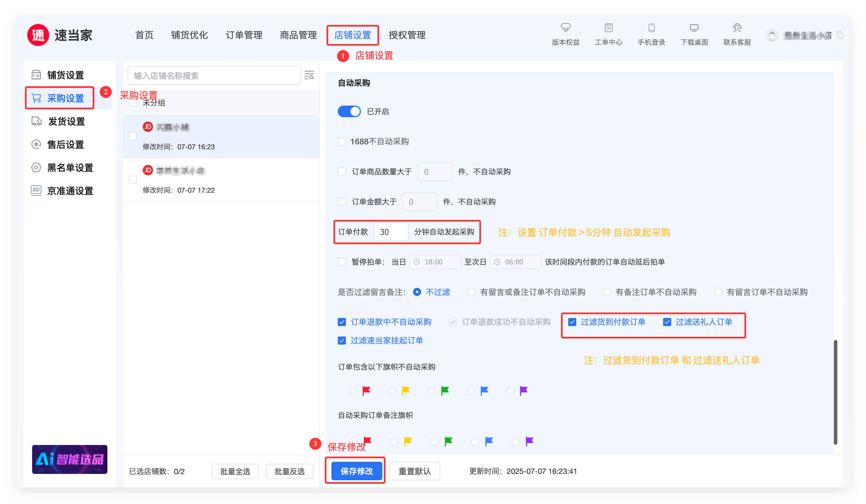This screenshot has width=866, height=504.
Task: Check 1688不自动采购 checkbox
Action: click(x=342, y=141)
